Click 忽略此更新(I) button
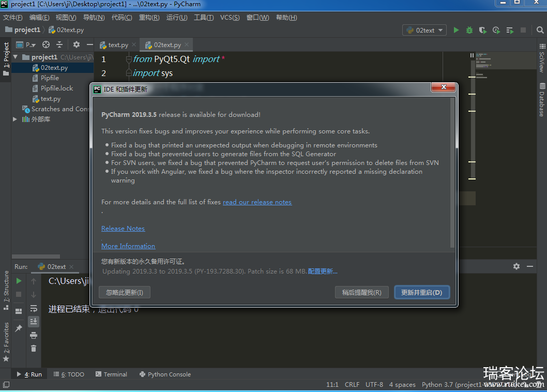This screenshot has height=392, width=547. (x=125, y=292)
